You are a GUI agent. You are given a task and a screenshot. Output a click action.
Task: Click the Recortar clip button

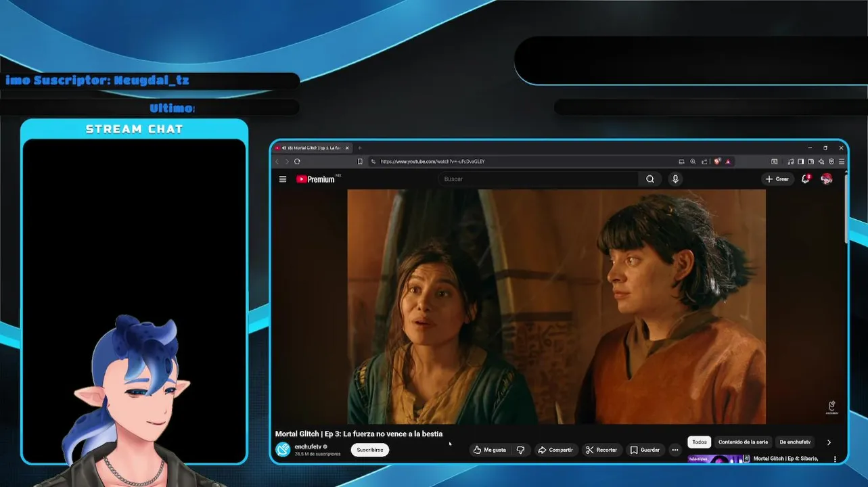[x=601, y=450]
